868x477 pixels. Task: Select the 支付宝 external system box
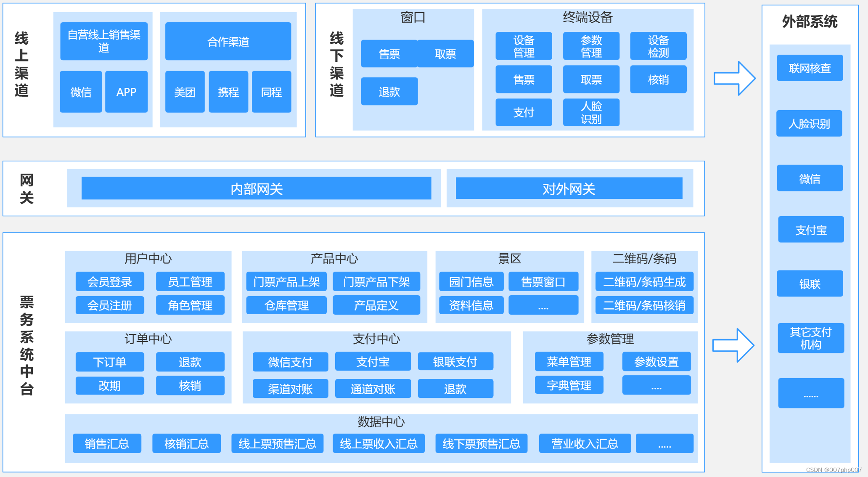(810, 230)
